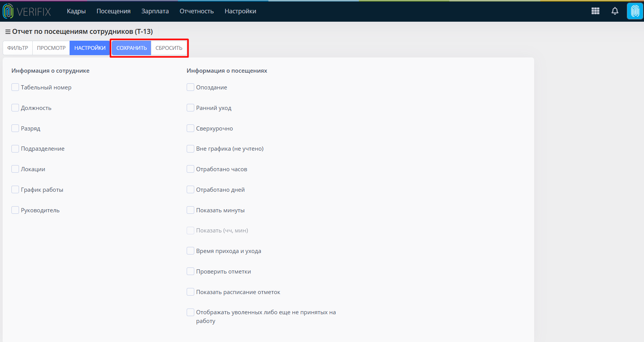
Task: Enable the Опоздание checkbox
Action: pos(190,87)
